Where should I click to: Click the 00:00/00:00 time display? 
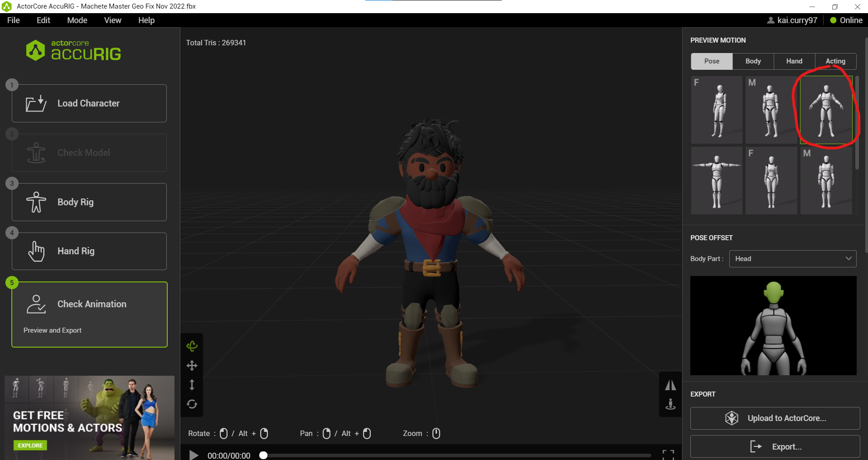pos(229,455)
